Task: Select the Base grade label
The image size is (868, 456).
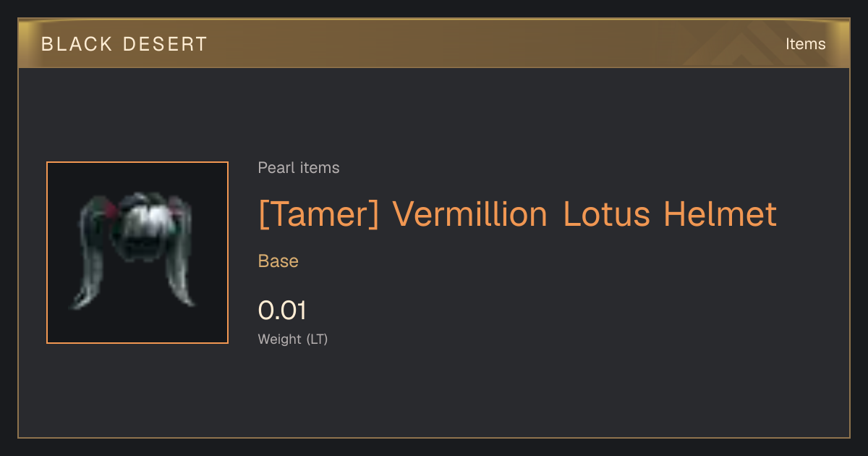Action: (x=278, y=261)
